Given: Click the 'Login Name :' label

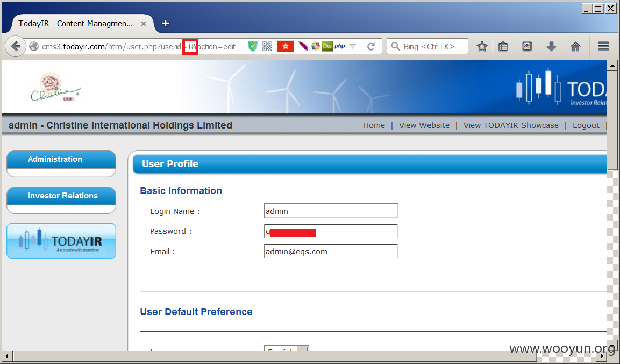Looking at the screenshot, I should click(x=175, y=211).
